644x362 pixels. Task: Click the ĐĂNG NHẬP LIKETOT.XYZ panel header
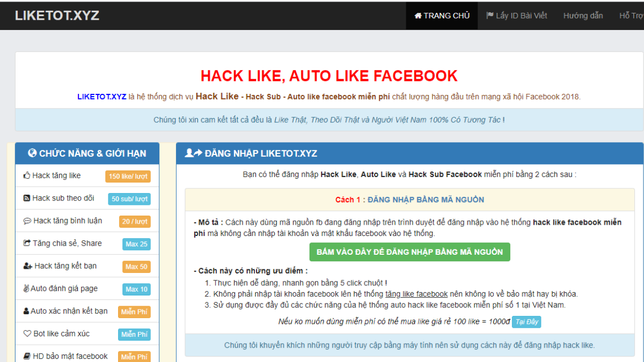point(409,153)
